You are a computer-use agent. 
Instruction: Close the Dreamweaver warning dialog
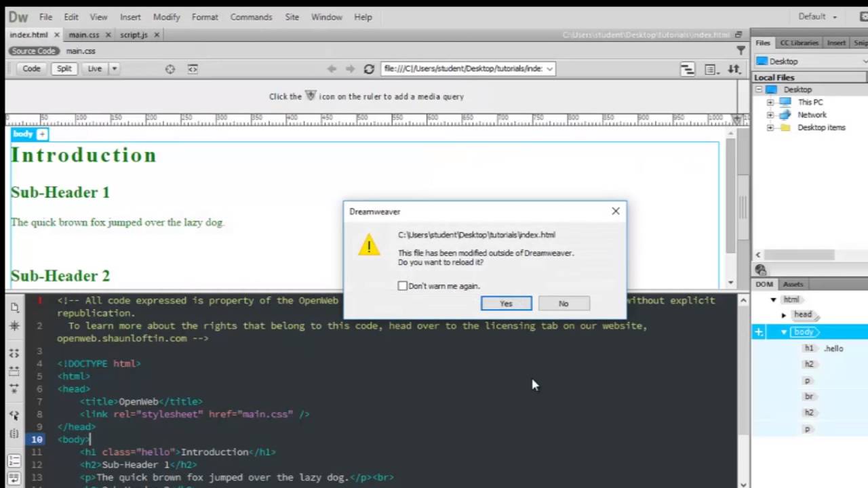point(616,211)
